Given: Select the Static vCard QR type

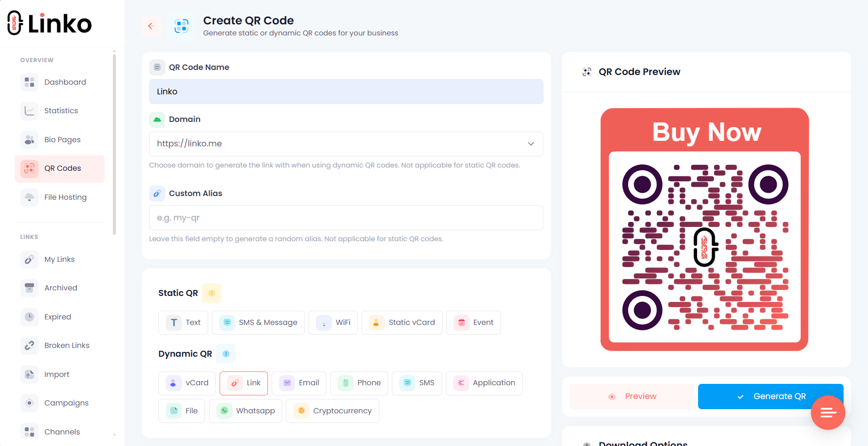Looking at the screenshot, I should [402, 323].
